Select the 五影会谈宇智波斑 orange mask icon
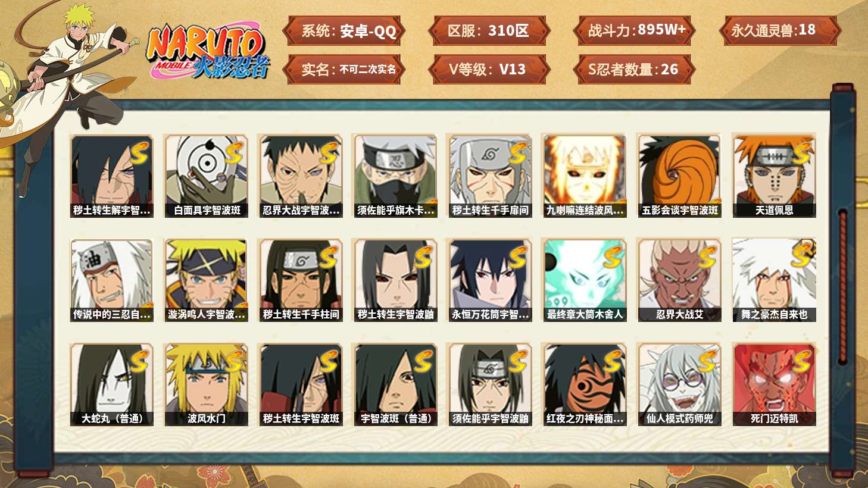The height and width of the screenshot is (488, 868). 679,176
